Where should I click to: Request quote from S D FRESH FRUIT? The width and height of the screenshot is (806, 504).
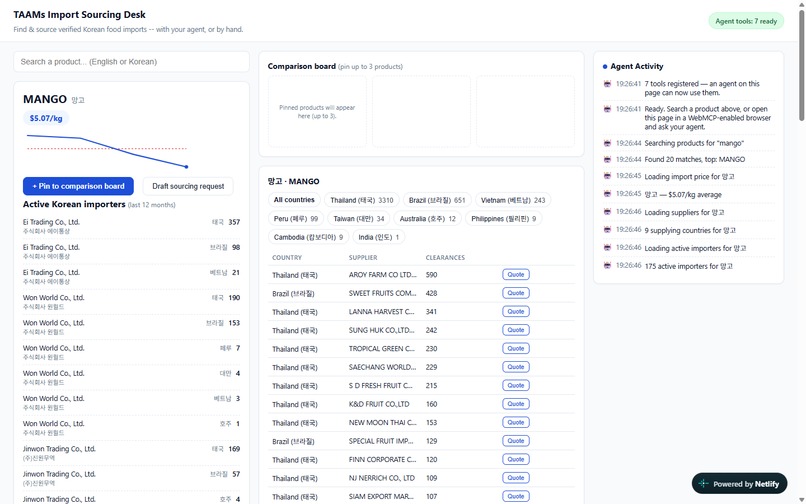516,386
